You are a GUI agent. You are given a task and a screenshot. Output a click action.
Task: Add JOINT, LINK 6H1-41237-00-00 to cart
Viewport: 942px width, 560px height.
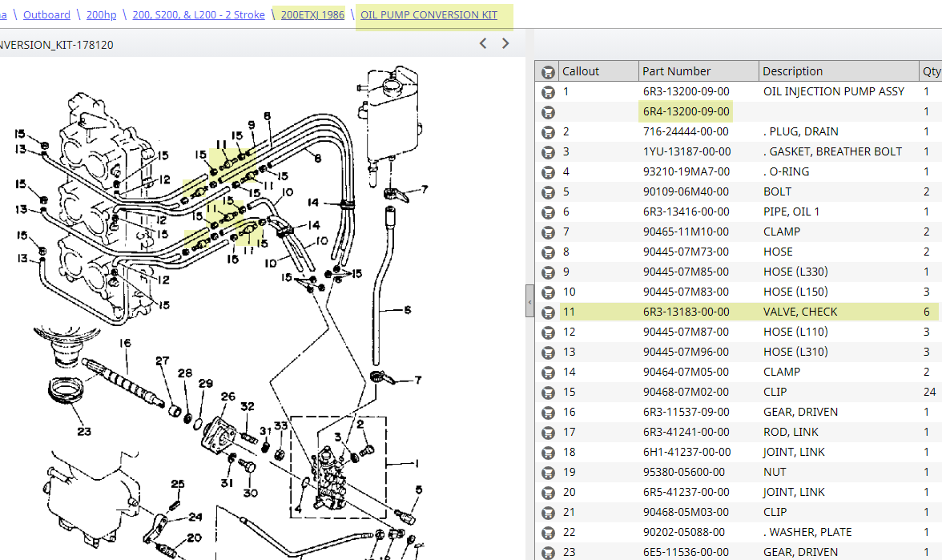click(x=547, y=453)
